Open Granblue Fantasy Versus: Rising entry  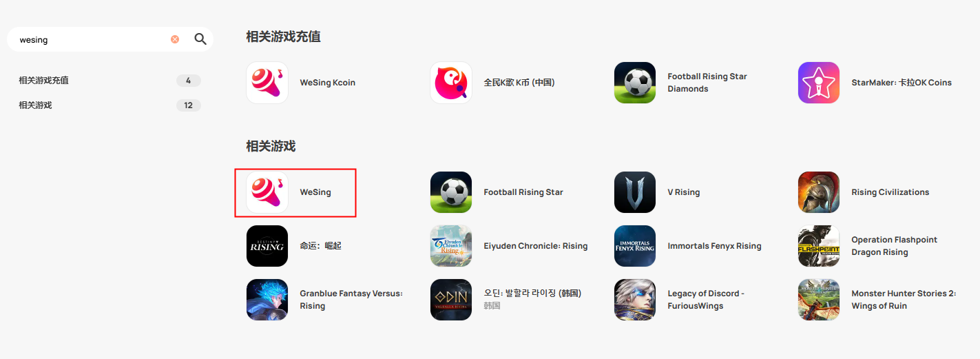351,300
